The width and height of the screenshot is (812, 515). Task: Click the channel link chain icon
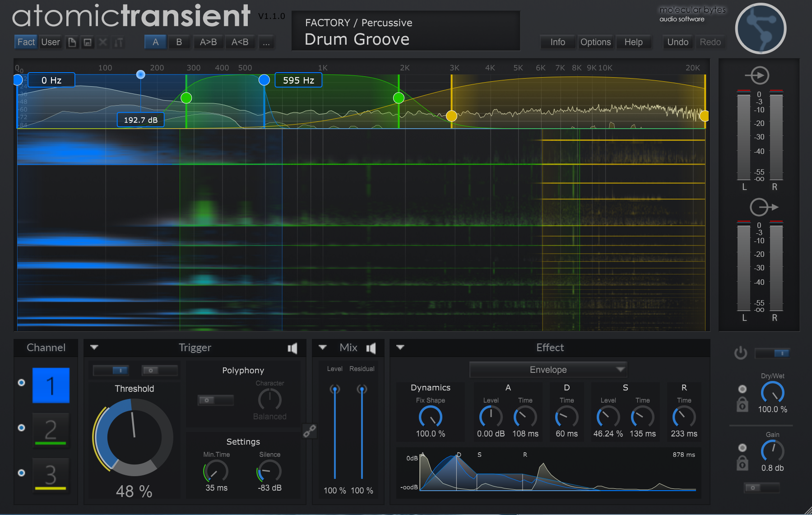tap(311, 432)
